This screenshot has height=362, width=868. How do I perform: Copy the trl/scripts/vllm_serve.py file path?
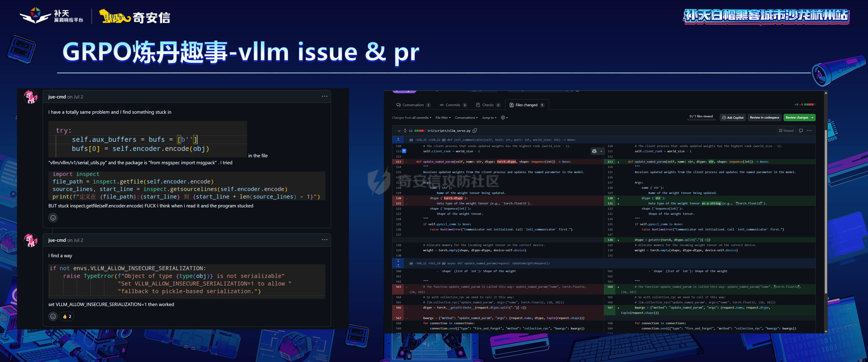475,130
